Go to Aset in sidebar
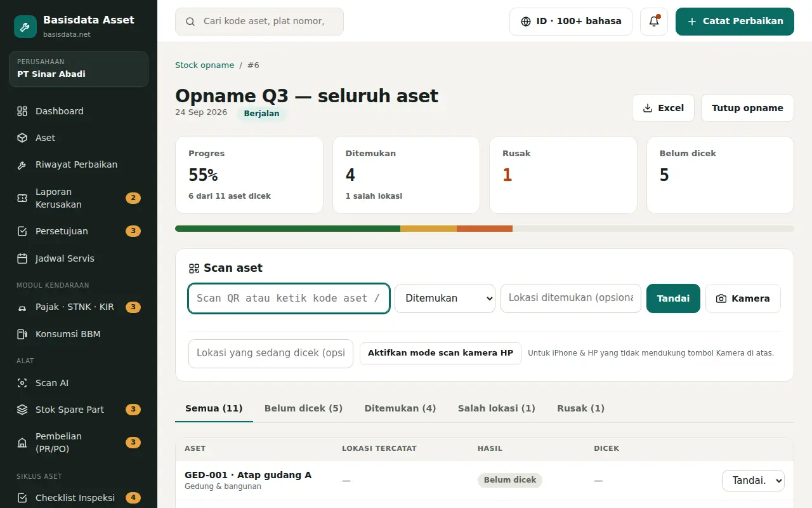This screenshot has width=812, height=508. 79,138
